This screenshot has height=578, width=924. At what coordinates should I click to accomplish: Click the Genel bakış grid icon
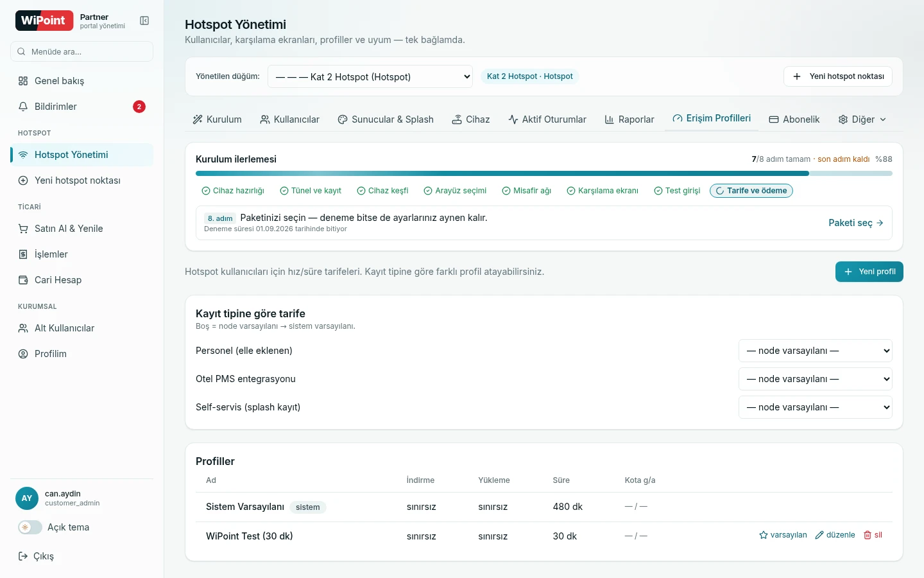[23, 81]
